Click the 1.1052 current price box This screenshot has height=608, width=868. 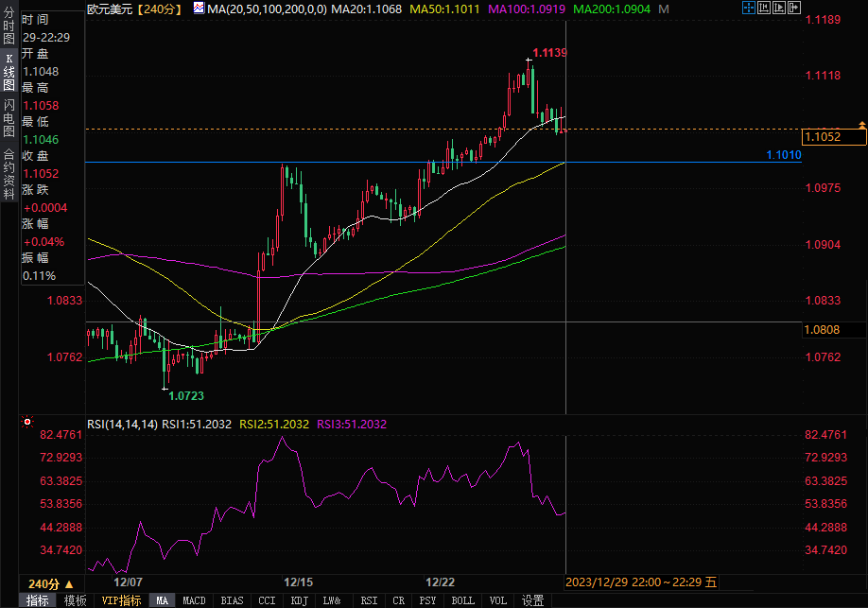point(832,137)
